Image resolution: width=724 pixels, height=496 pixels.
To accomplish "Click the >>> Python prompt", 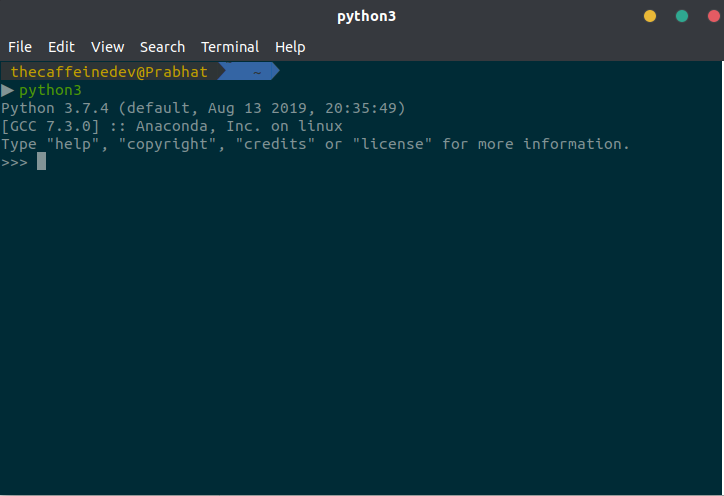I will tap(15, 162).
